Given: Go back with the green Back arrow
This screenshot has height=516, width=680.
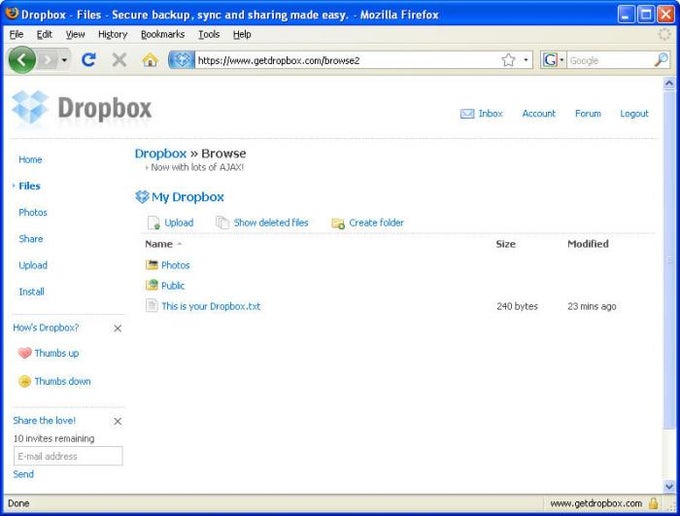Looking at the screenshot, I should (x=22, y=60).
